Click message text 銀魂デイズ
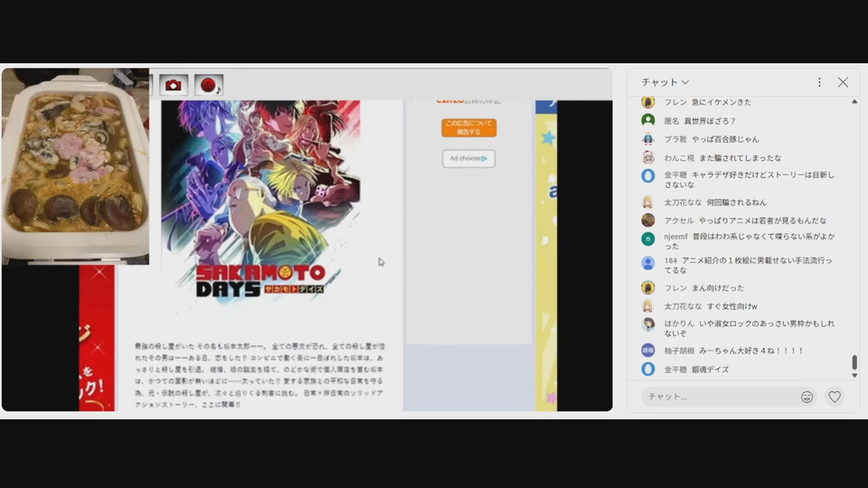The width and height of the screenshot is (868, 488). 711,369
